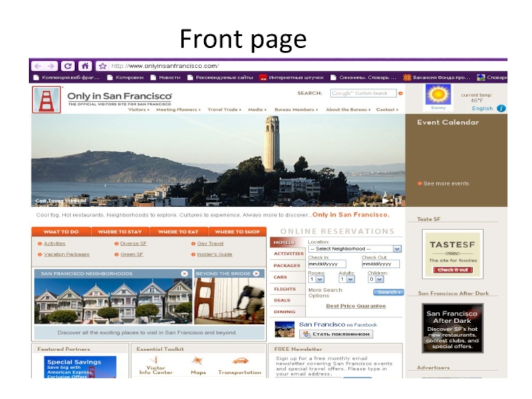
Task: Click the San Francisco Facebook page thumbnail
Action: click(285, 329)
